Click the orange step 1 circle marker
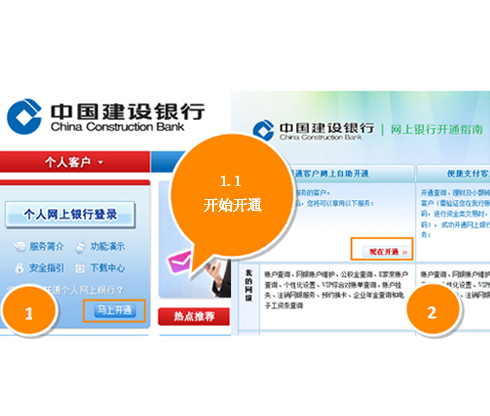Screen dimensions: 490x416 (x=29, y=311)
